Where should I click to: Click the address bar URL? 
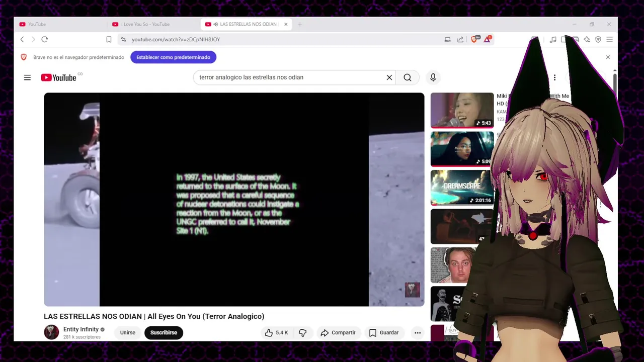click(176, 39)
